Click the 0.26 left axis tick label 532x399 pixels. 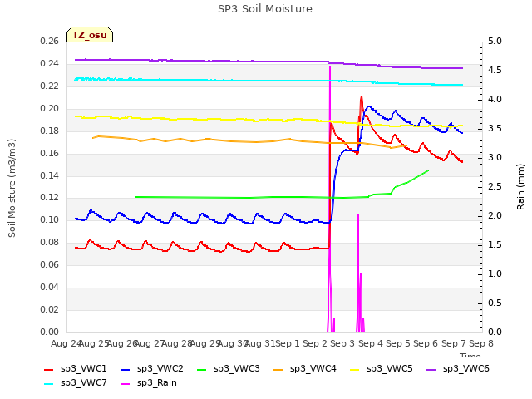click(50, 42)
